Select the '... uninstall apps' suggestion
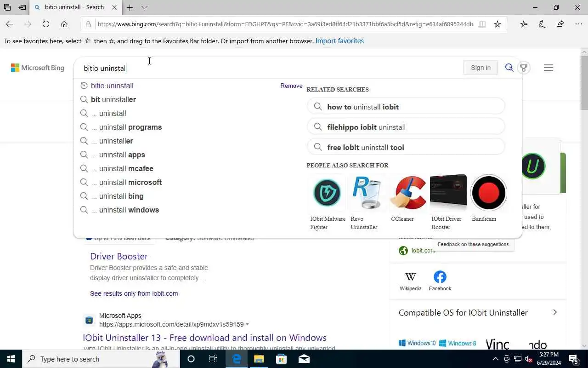The width and height of the screenshot is (588, 368). tap(118, 155)
